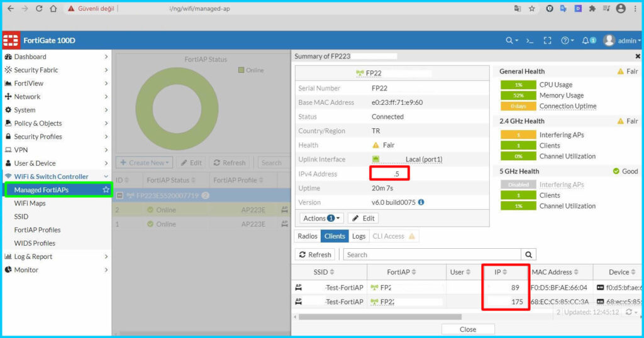This screenshot has height=338, width=644.
Task: Expand the Security Fabric menu
Action: point(56,70)
